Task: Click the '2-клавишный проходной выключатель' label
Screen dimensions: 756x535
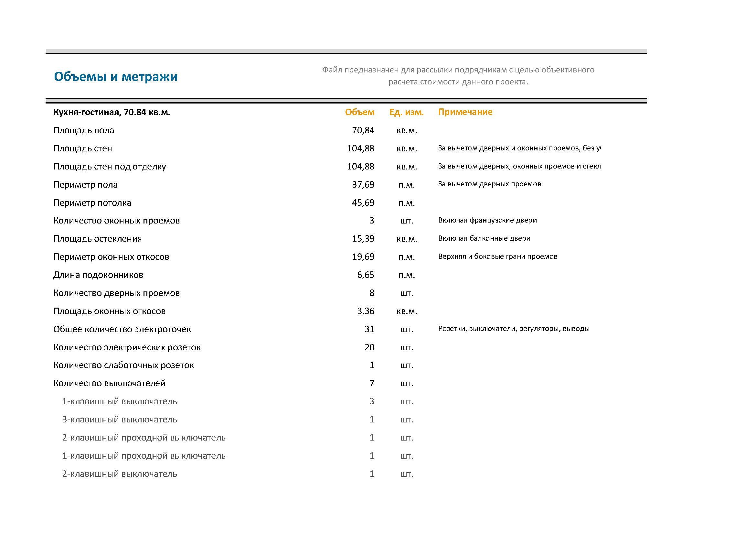Action: point(144,438)
